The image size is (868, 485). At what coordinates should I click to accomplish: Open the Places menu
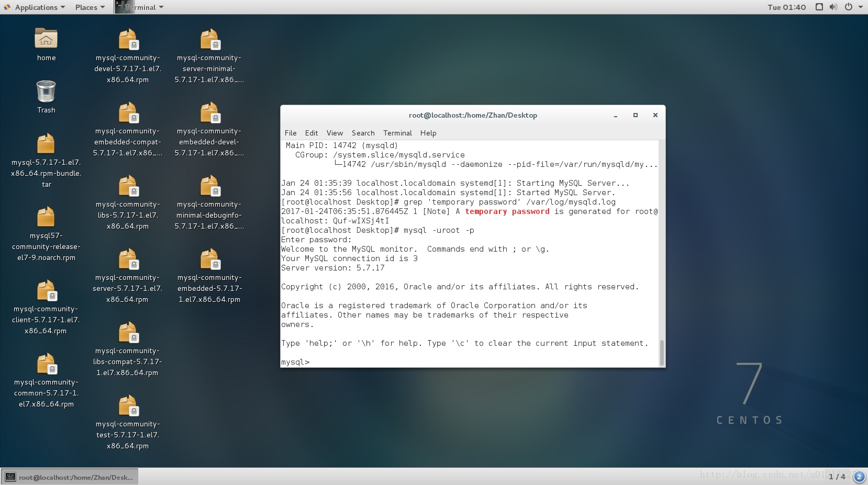click(90, 7)
